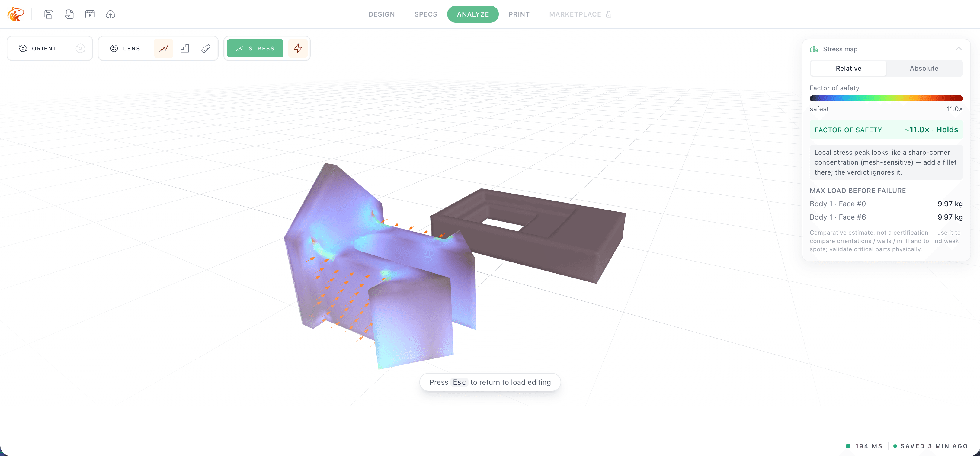This screenshot has width=980, height=456.
Task: Click the Esc key hint
Action: (x=459, y=382)
